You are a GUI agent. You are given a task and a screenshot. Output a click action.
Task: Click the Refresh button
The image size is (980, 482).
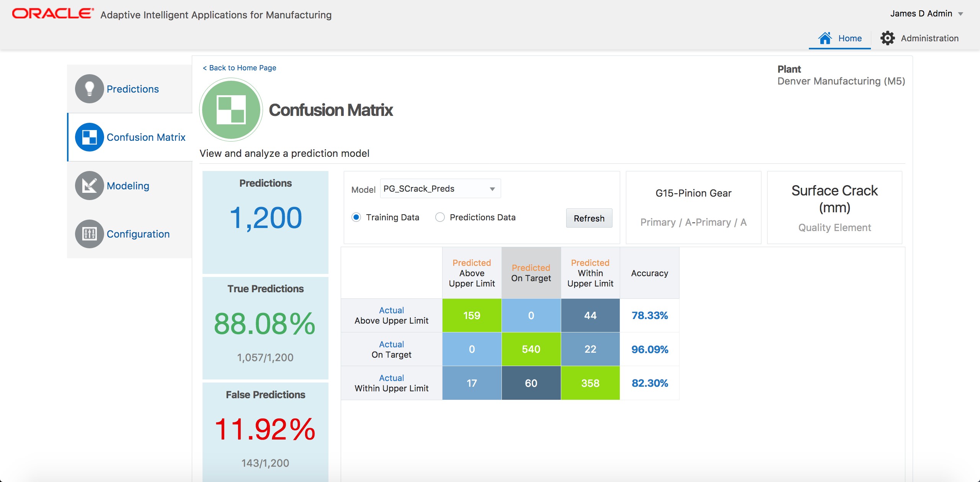click(589, 218)
